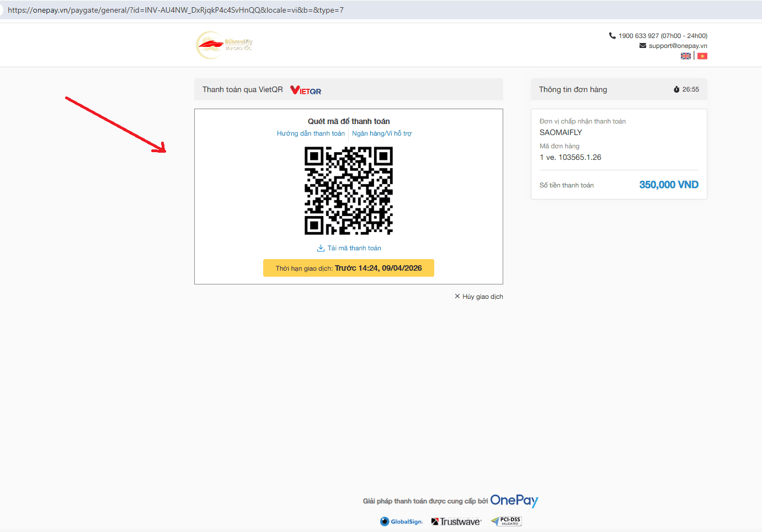The image size is (762, 532).
Task: Open the Hướng dẫn thanh toán link
Action: tap(311, 133)
